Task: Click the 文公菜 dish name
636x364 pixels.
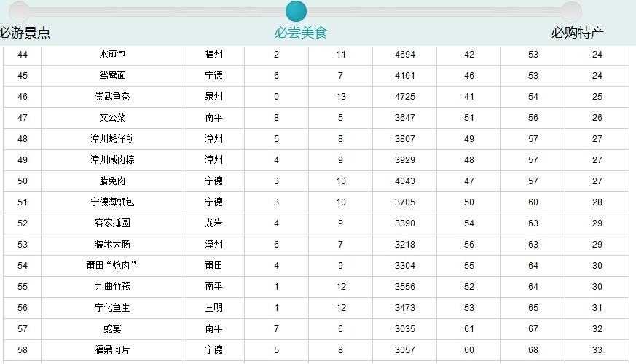Action: (112, 118)
